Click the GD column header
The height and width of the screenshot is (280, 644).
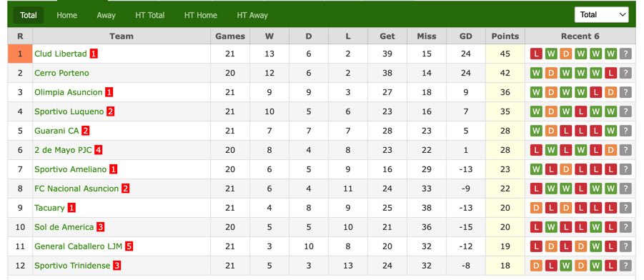click(x=466, y=36)
